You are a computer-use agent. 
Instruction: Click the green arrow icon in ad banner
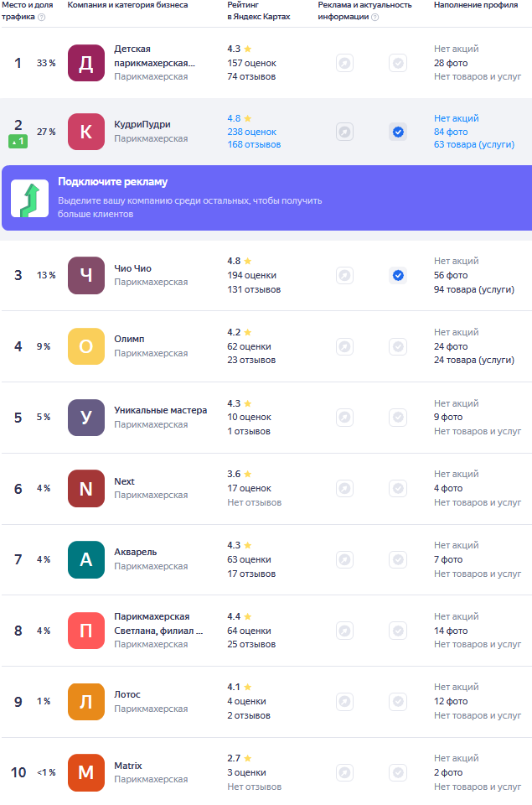[30, 198]
